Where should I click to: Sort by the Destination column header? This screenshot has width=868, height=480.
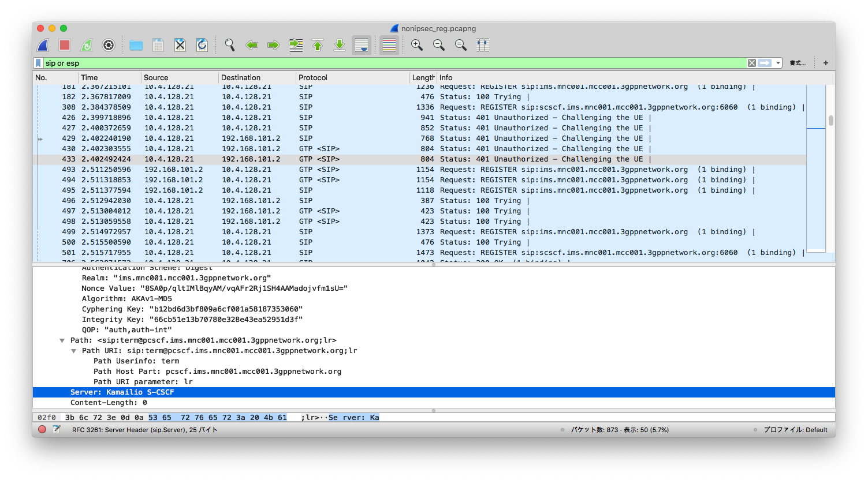257,77
